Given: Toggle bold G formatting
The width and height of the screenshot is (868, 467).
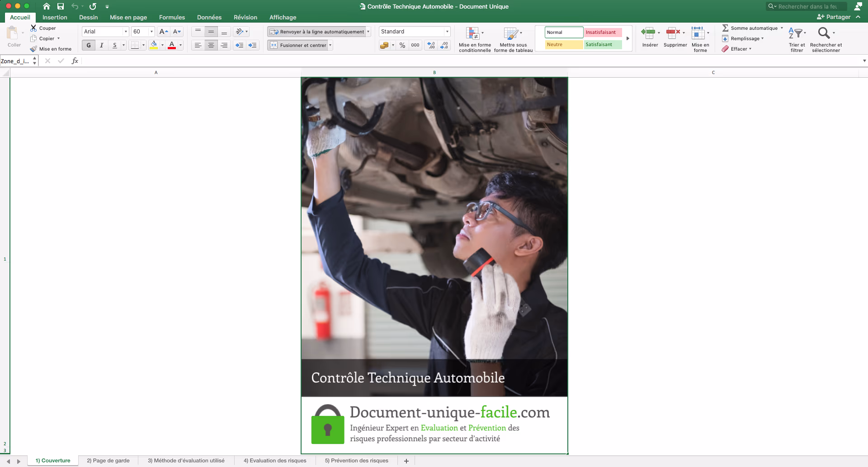Looking at the screenshot, I should coord(89,45).
